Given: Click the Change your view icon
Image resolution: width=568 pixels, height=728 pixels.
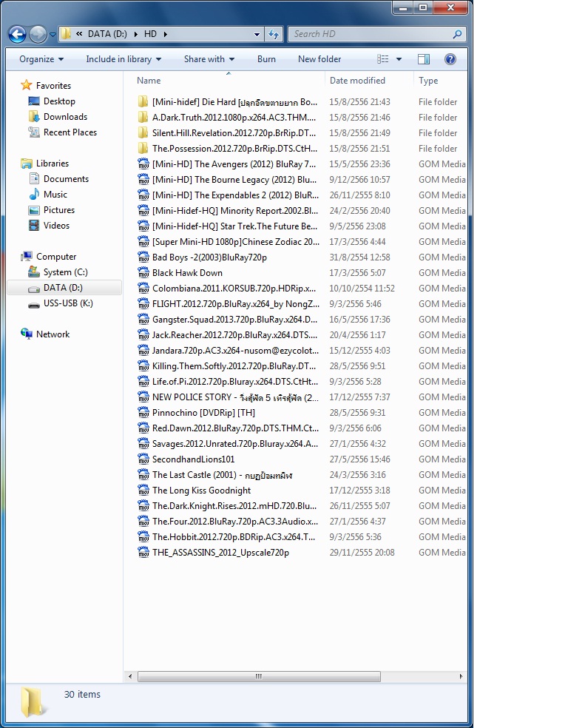Looking at the screenshot, I should [x=383, y=59].
